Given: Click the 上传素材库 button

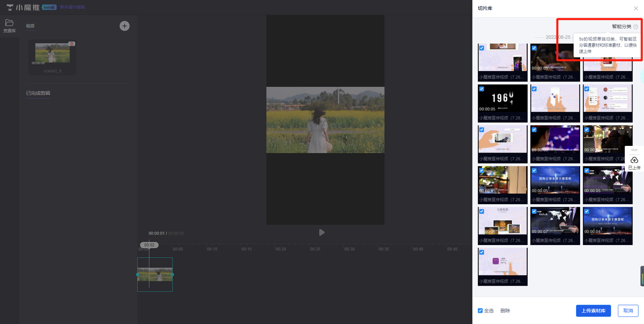Looking at the screenshot, I should (593, 310).
